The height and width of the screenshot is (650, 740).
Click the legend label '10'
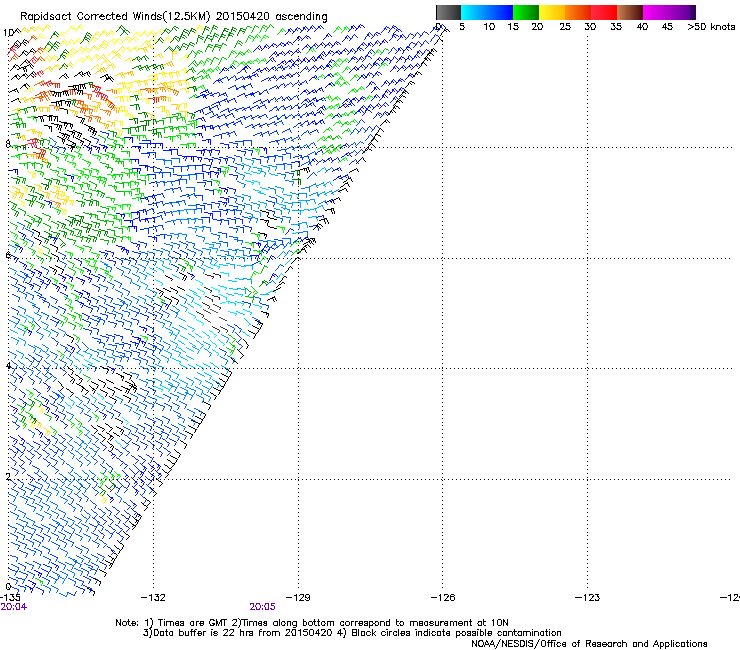489,27
